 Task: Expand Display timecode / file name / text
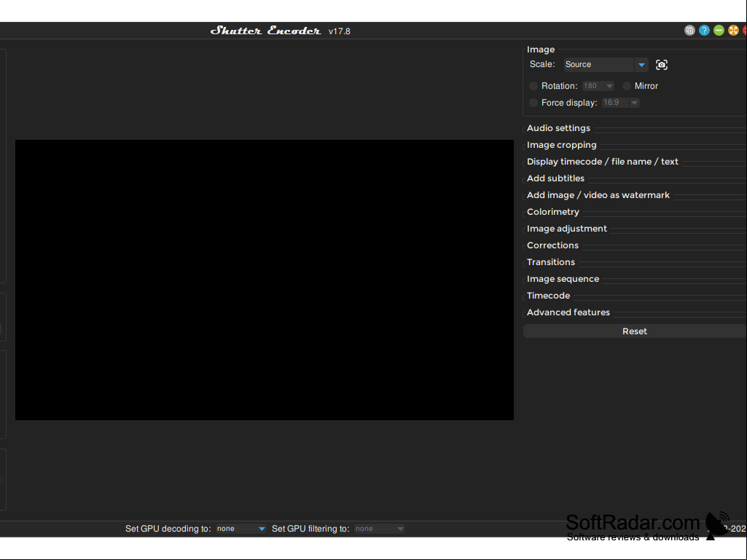point(602,162)
